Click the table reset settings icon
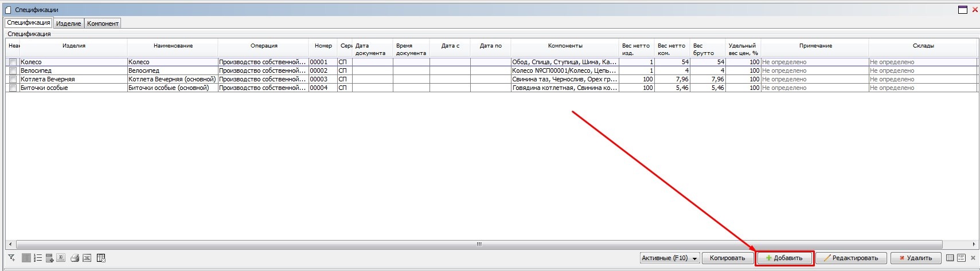Screen dimensions: 980x271 pos(101,258)
